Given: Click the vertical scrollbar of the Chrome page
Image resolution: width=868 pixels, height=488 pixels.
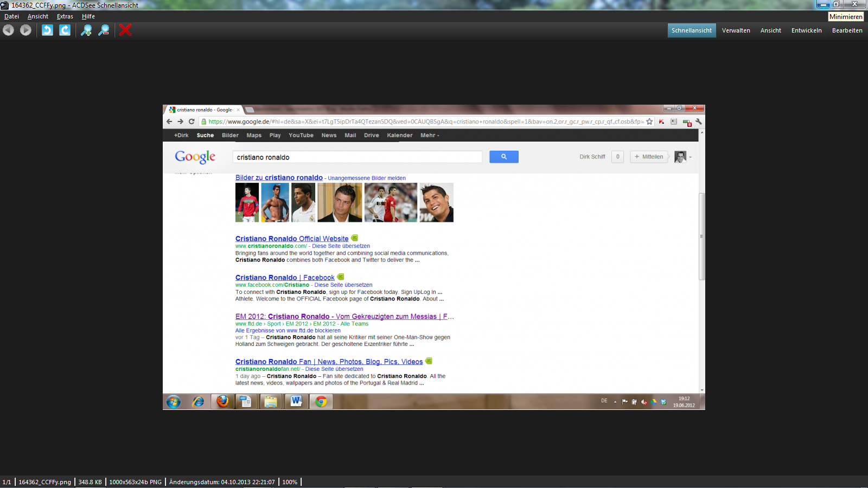Looking at the screenshot, I should point(701,236).
